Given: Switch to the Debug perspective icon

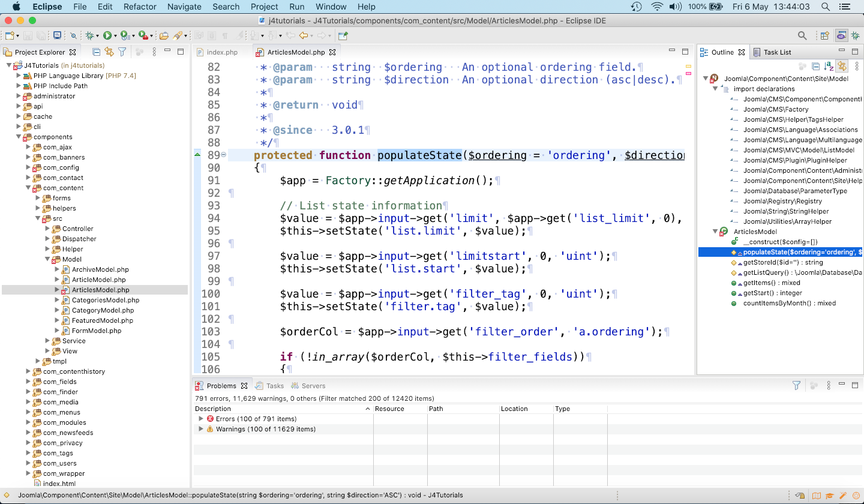Looking at the screenshot, I should point(856,35).
